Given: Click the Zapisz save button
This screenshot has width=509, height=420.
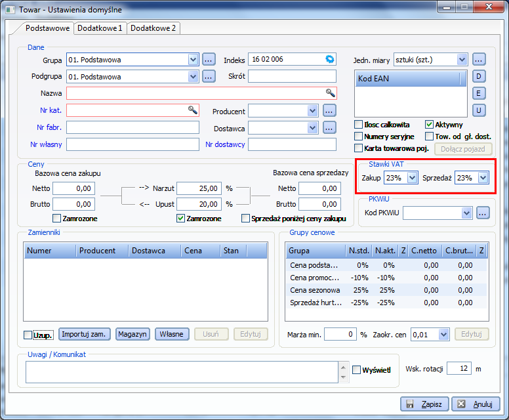Looking at the screenshot, I should (x=424, y=404).
